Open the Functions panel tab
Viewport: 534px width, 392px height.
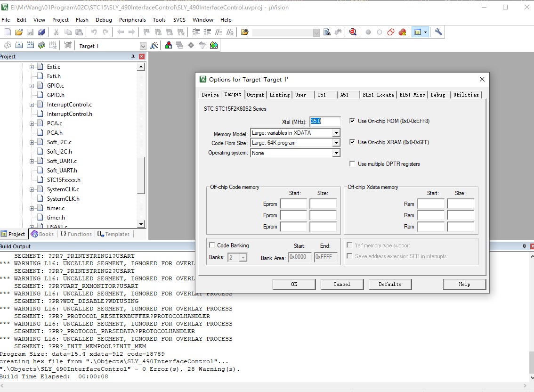[76, 234]
